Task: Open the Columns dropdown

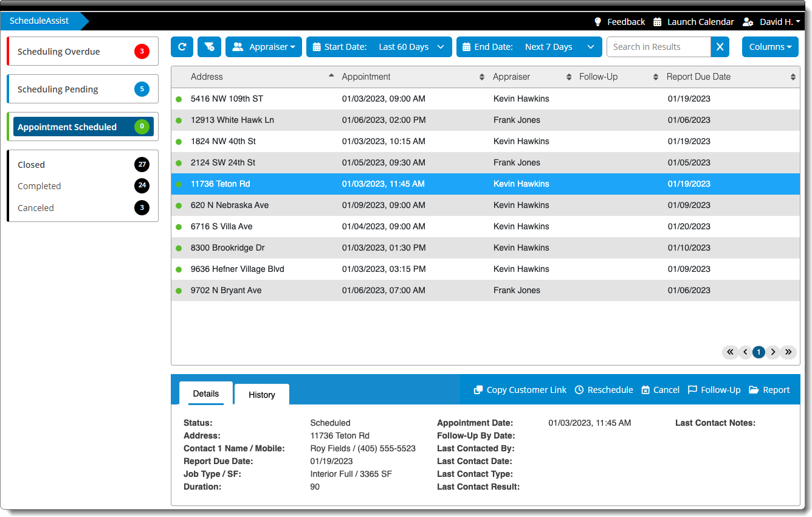Action: (770, 47)
